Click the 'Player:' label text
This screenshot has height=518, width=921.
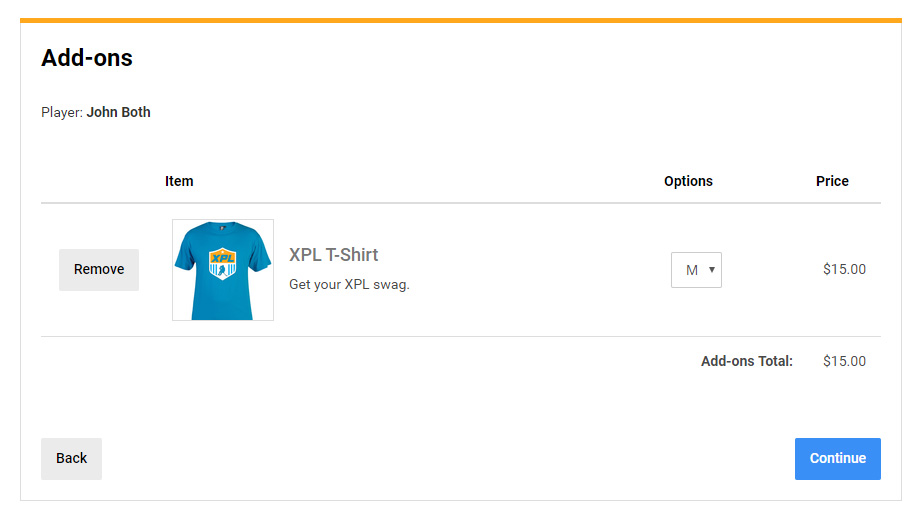[61, 112]
